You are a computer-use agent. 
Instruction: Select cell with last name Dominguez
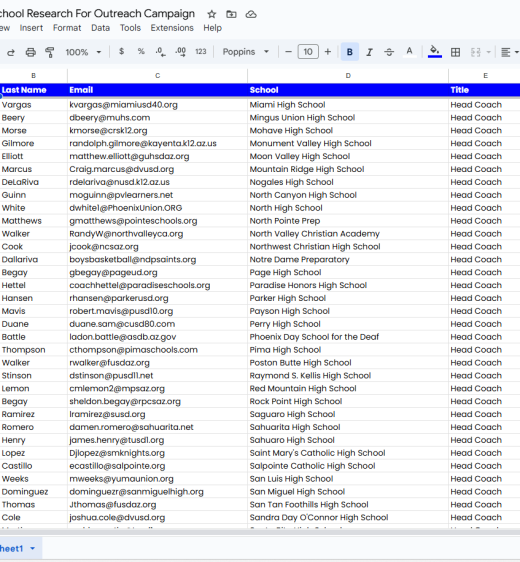(x=33, y=492)
